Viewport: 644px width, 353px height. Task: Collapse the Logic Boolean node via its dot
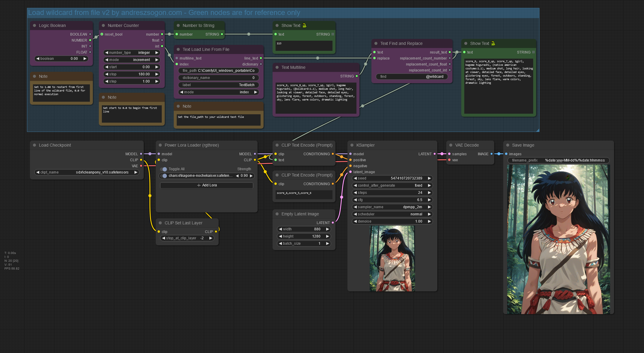34,25
